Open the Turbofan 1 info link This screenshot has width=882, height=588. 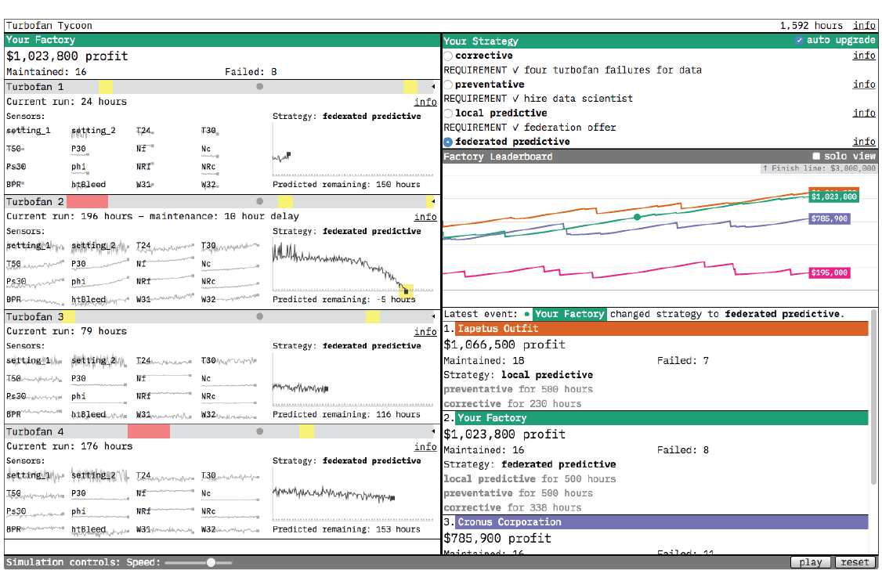425,102
